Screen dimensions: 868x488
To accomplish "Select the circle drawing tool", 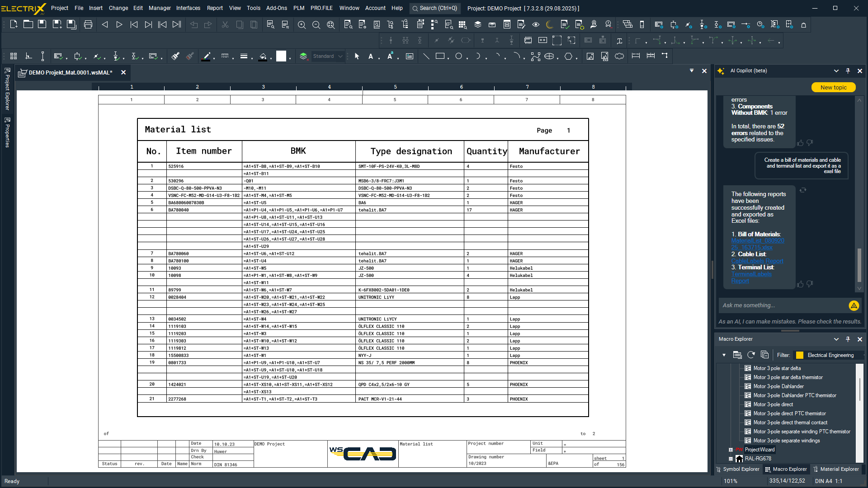I will [x=458, y=56].
